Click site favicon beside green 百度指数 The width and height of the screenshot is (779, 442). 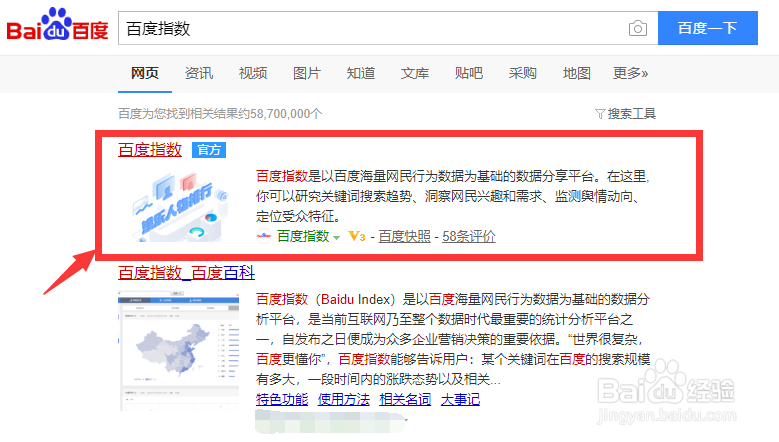[264, 236]
